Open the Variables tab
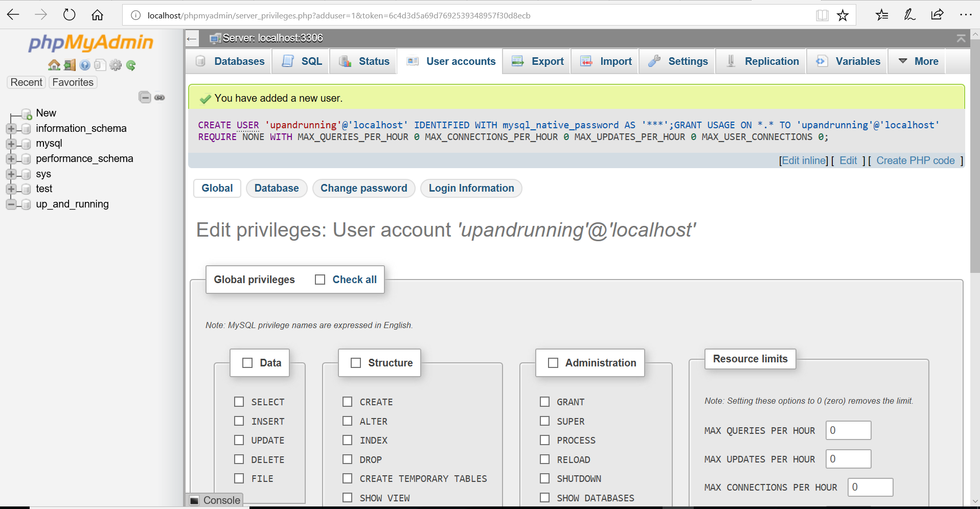Viewport: 980px width, 509px height. [x=848, y=61]
